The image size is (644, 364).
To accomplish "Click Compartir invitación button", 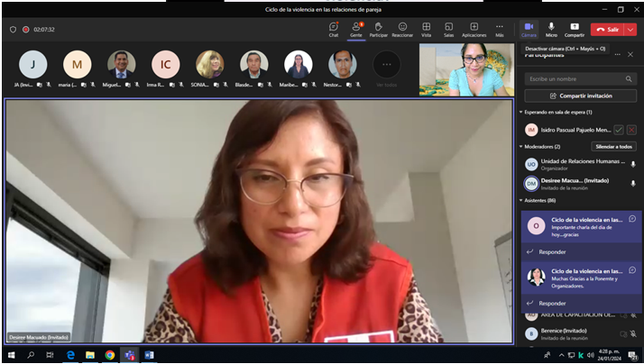I will click(x=581, y=96).
